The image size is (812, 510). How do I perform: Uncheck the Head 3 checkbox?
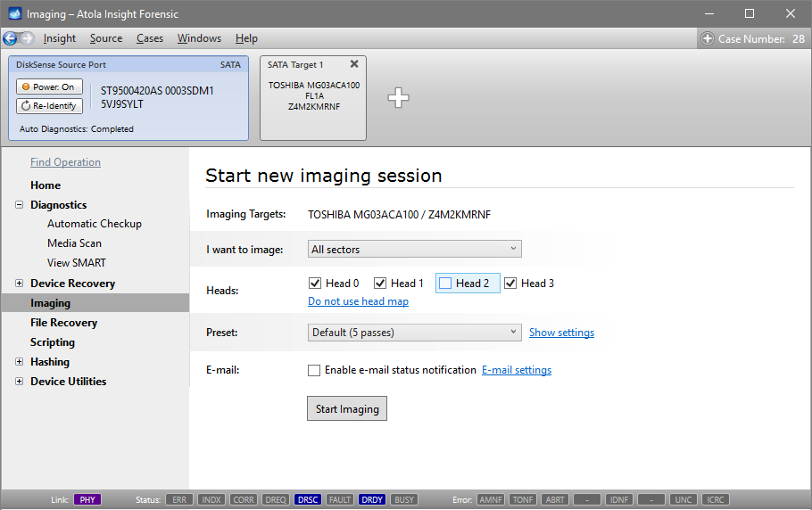pyautogui.click(x=510, y=283)
